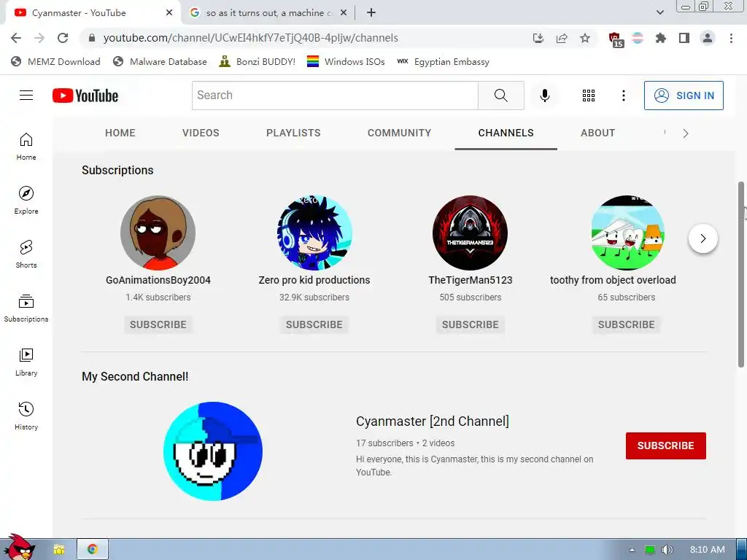Open MEMZ Download bookmark
This screenshot has width=747, height=560.
[55, 62]
